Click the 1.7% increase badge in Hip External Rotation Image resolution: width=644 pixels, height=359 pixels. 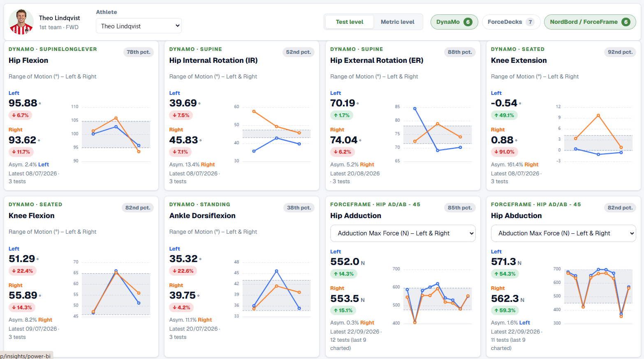(x=342, y=115)
